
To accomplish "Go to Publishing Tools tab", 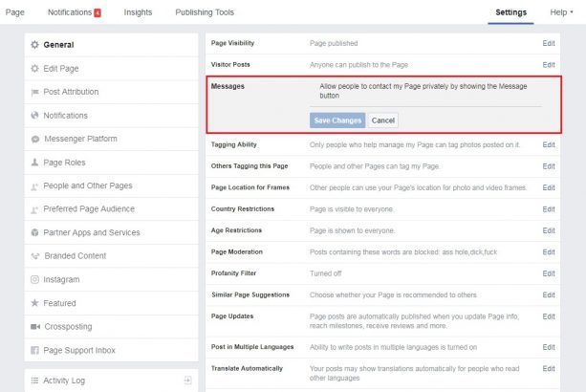I will (205, 12).
